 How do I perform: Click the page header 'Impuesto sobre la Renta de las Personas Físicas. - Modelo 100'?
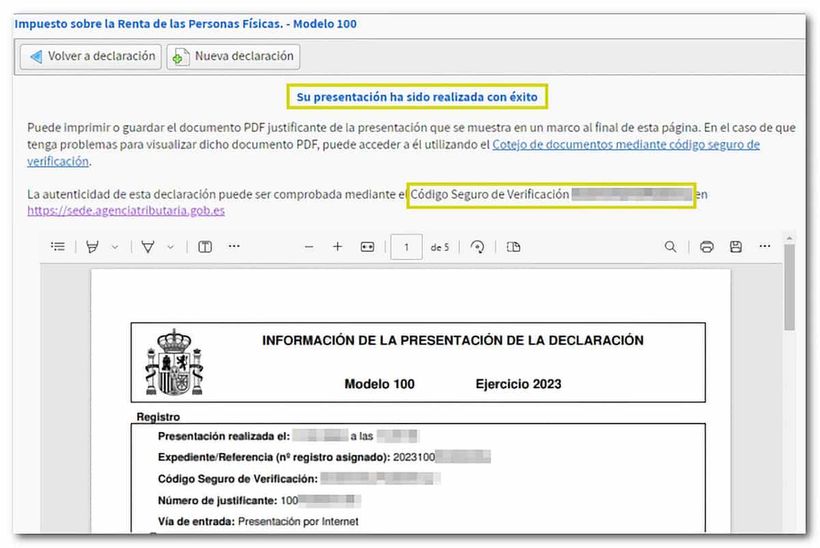tap(186, 24)
